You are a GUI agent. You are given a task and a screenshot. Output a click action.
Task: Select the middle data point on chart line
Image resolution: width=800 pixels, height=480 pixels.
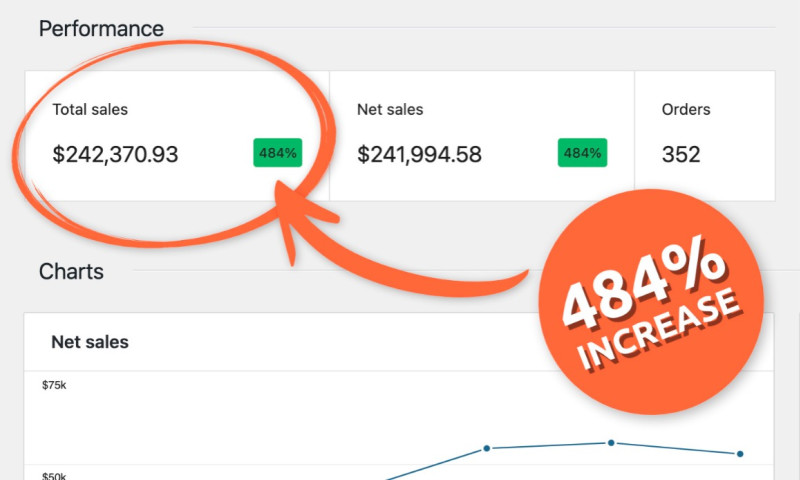(x=610, y=442)
